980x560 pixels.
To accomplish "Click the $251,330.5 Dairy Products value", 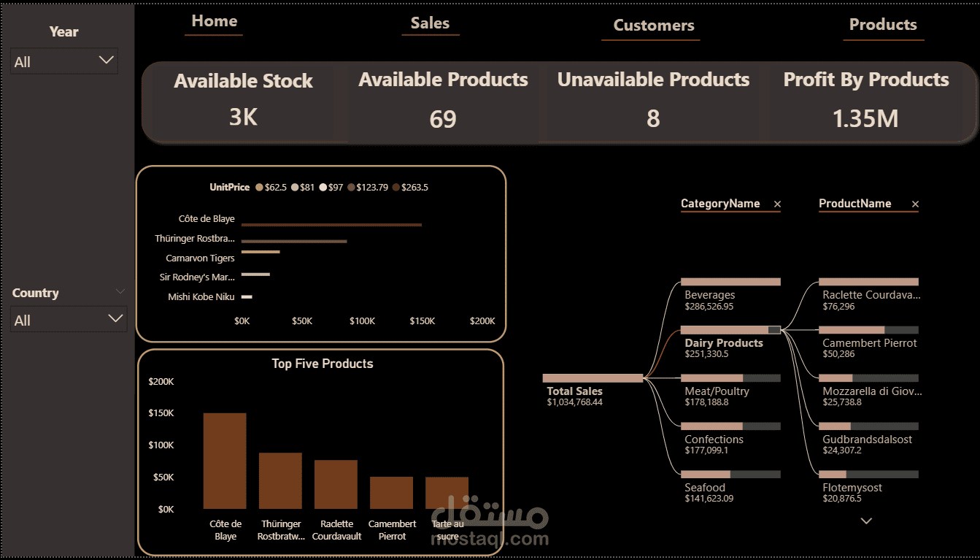I will coord(706,354).
